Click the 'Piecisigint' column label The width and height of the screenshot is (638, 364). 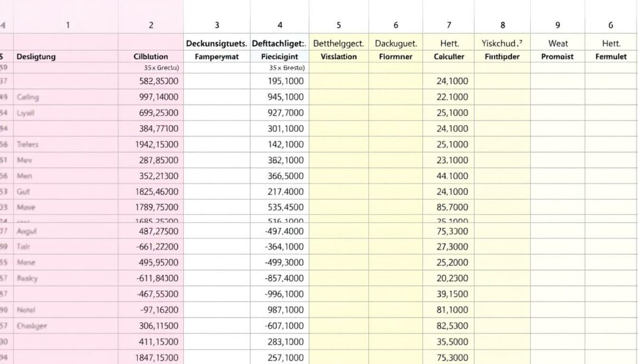[x=280, y=57]
